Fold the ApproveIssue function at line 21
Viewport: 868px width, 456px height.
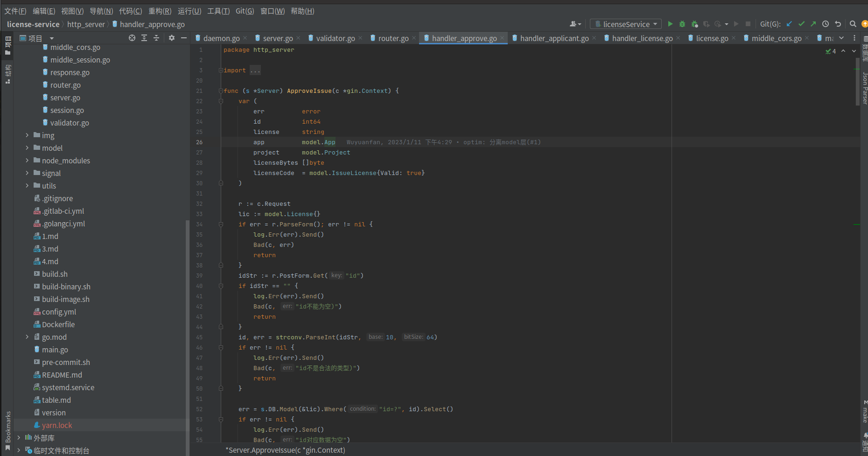pos(221,91)
